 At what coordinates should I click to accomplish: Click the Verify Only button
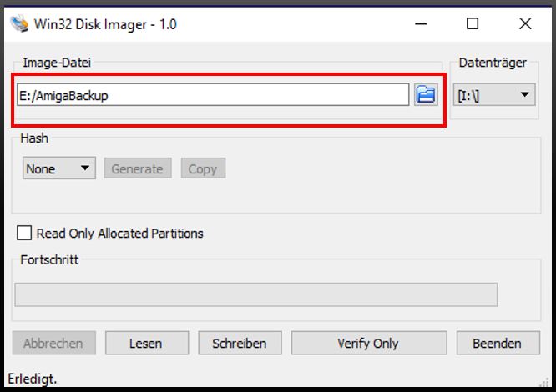coord(367,343)
